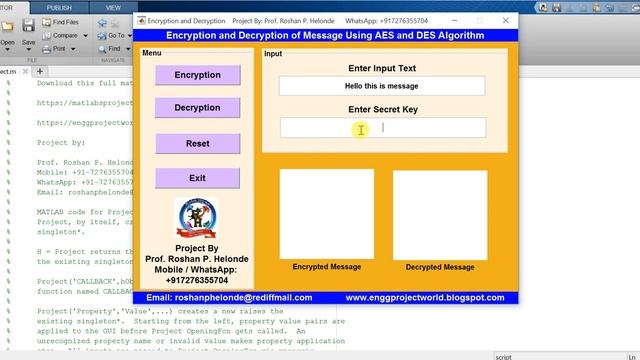Click the 'Encrypted Message' label
The image size is (640, 360).
327,267
